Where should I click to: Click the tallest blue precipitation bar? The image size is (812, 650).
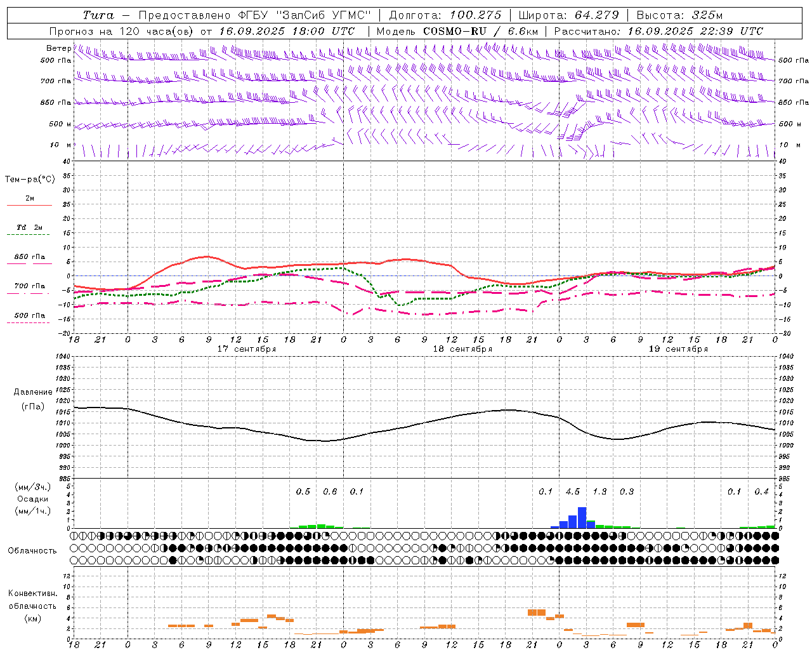tap(582, 517)
